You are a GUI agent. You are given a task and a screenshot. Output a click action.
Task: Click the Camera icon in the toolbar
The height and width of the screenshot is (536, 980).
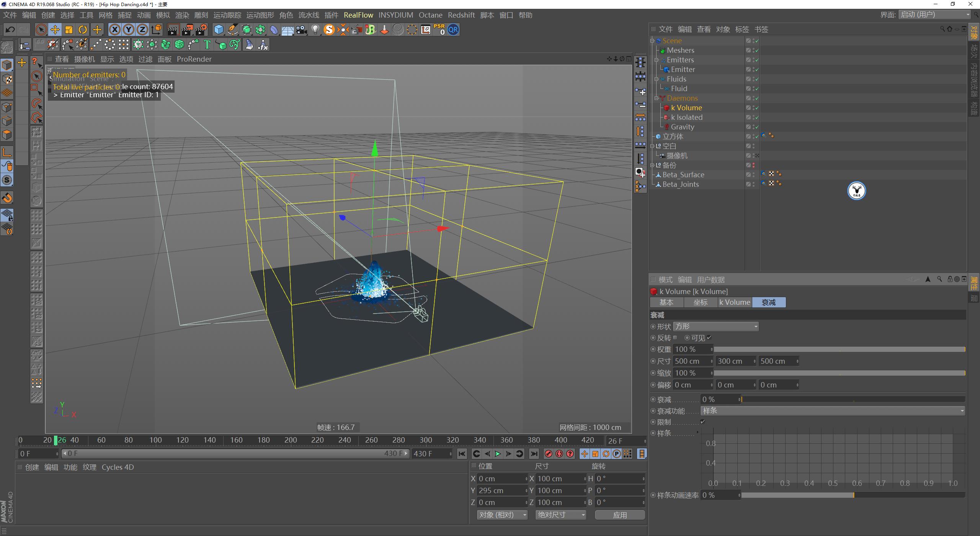(302, 29)
